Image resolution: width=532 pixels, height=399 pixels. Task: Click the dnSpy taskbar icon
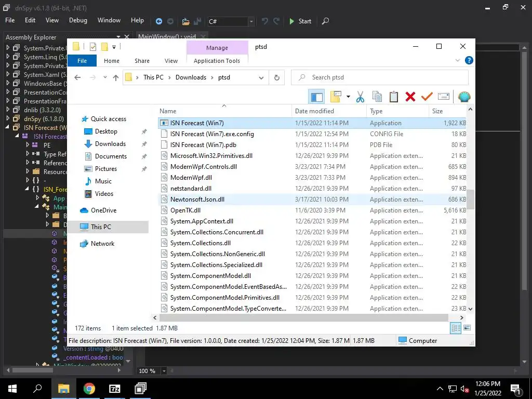pyautogui.click(x=140, y=389)
